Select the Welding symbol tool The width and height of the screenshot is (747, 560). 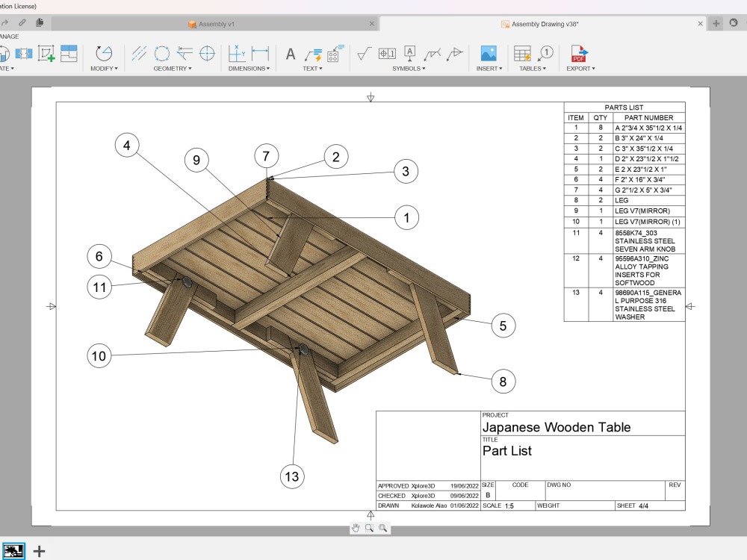coord(432,55)
